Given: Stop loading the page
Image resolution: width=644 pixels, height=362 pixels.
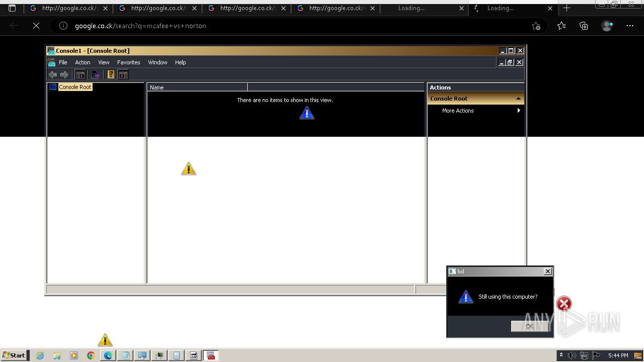Looking at the screenshot, I should [x=36, y=26].
